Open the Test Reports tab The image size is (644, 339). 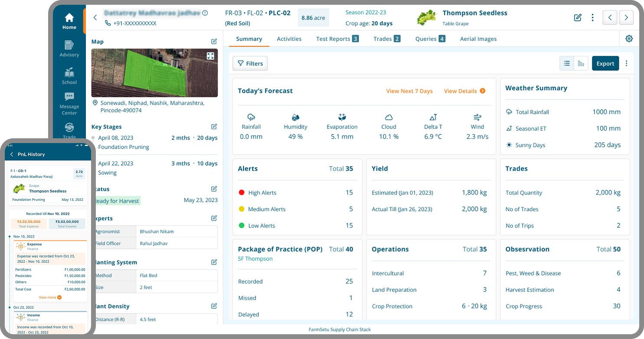[337, 39]
